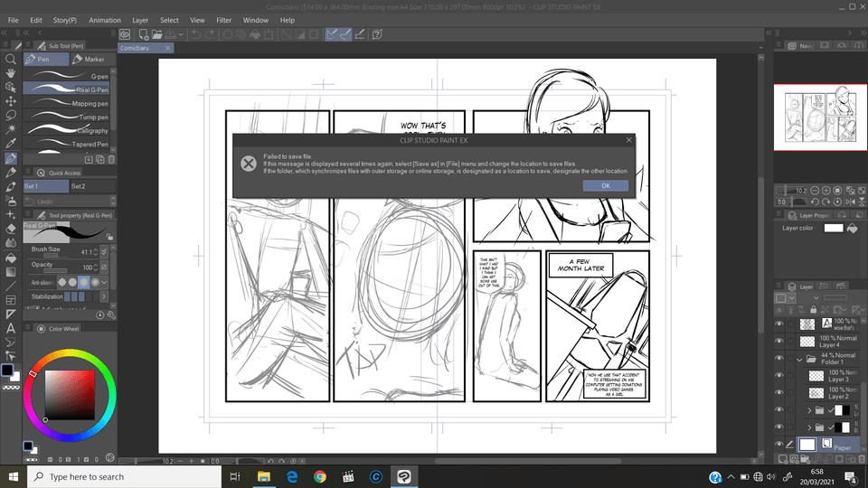Select the Move layer tool
868x488 pixels.
tap(11, 101)
